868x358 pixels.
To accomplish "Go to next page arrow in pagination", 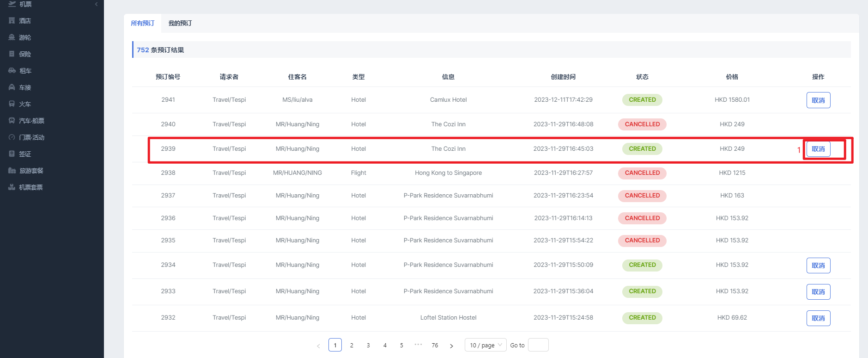I will coord(451,346).
